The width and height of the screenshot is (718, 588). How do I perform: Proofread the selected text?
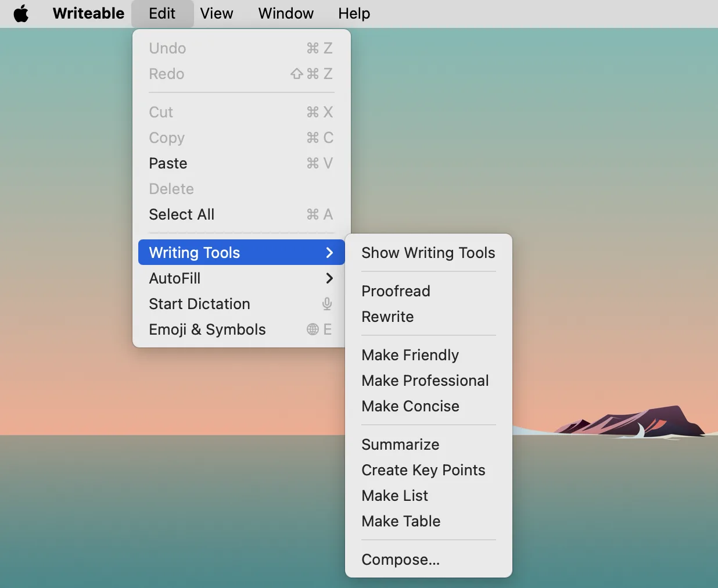(x=396, y=291)
